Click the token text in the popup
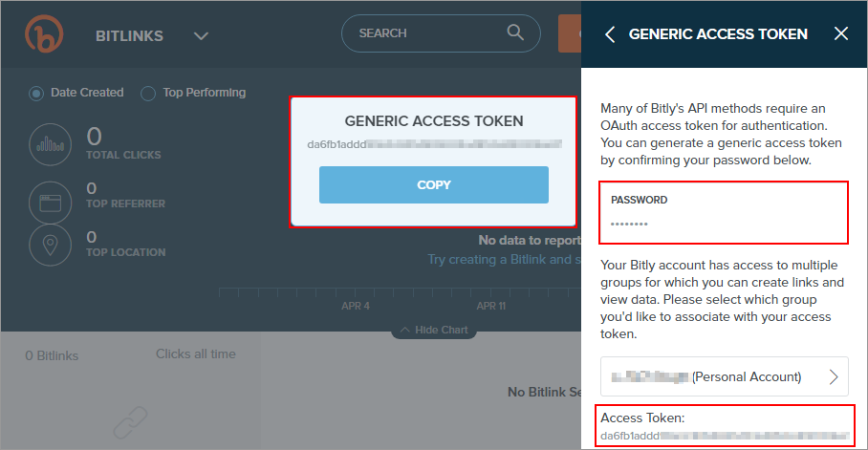 point(435,144)
